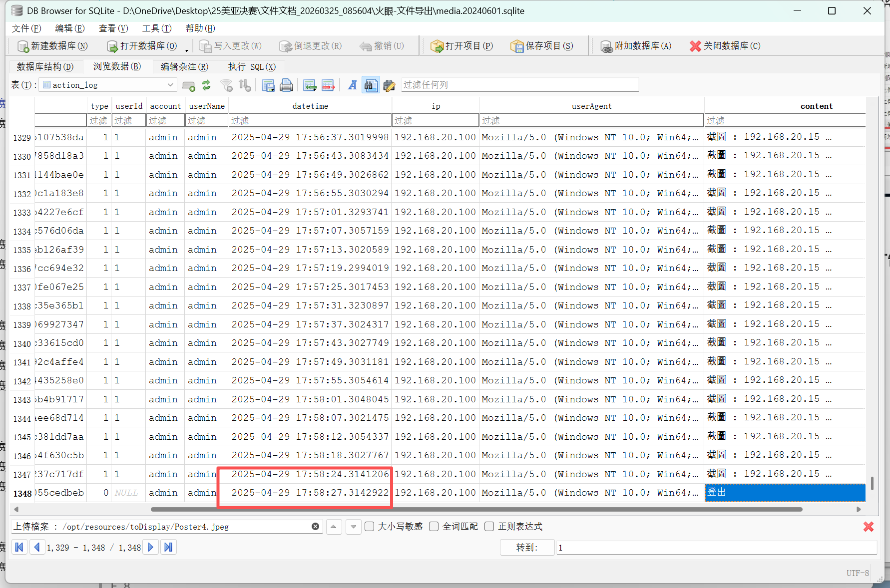Enable the 全词匹配 whole word checkbox
This screenshot has height=588, width=890.
pos(434,527)
